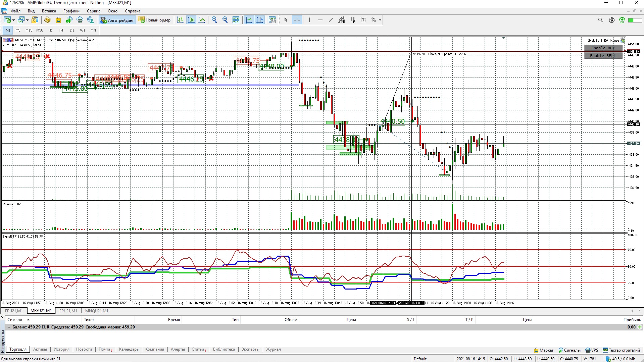Select the line chart icon

[202, 20]
